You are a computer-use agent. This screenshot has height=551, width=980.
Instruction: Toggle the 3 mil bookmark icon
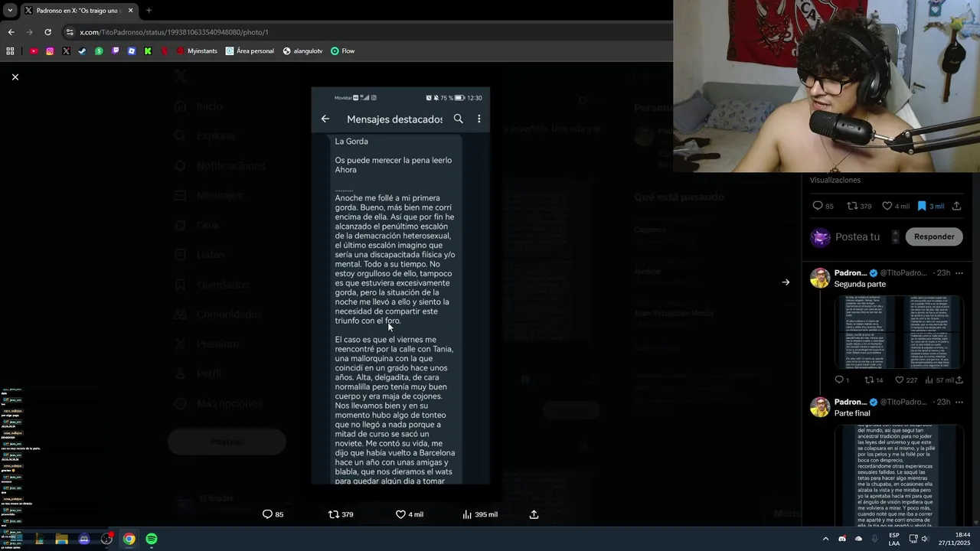click(930, 206)
